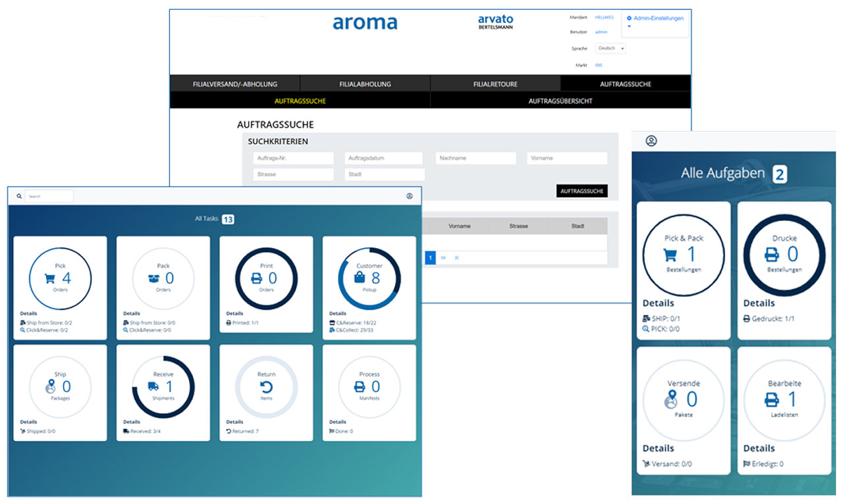This screenshot has height=504, width=843.
Task: Click the All Tasks 13 count badge
Action: tap(228, 219)
